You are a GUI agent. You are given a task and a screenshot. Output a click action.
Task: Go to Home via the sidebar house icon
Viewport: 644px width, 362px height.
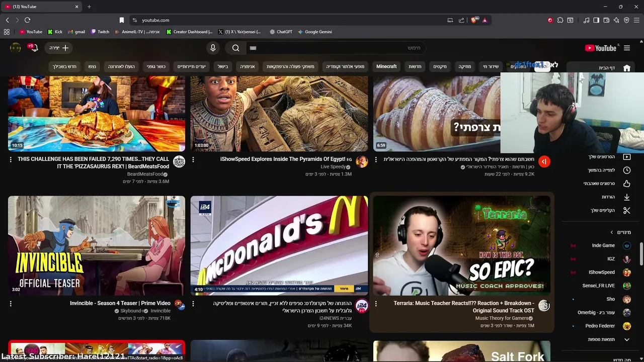(x=626, y=68)
